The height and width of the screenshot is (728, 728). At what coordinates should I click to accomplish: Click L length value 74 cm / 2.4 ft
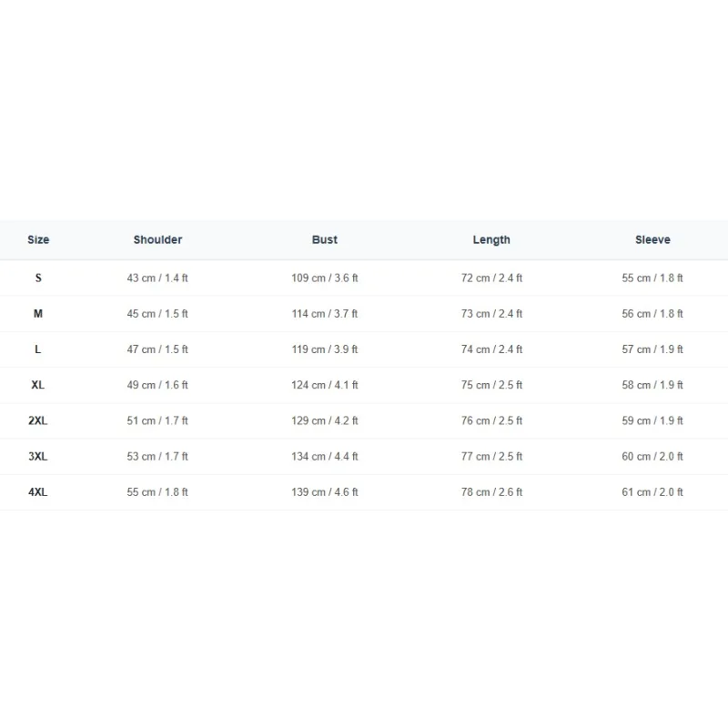click(x=491, y=349)
